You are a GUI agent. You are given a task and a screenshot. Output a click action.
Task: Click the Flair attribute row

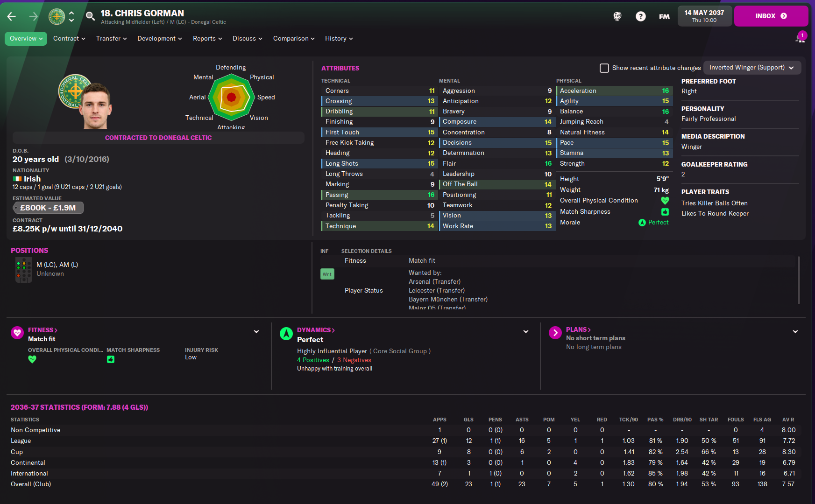497,163
